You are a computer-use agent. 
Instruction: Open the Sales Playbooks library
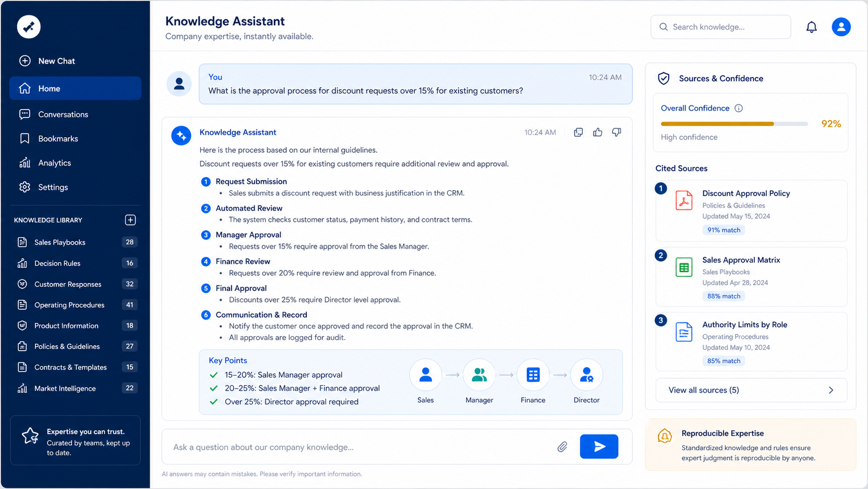click(x=77, y=242)
